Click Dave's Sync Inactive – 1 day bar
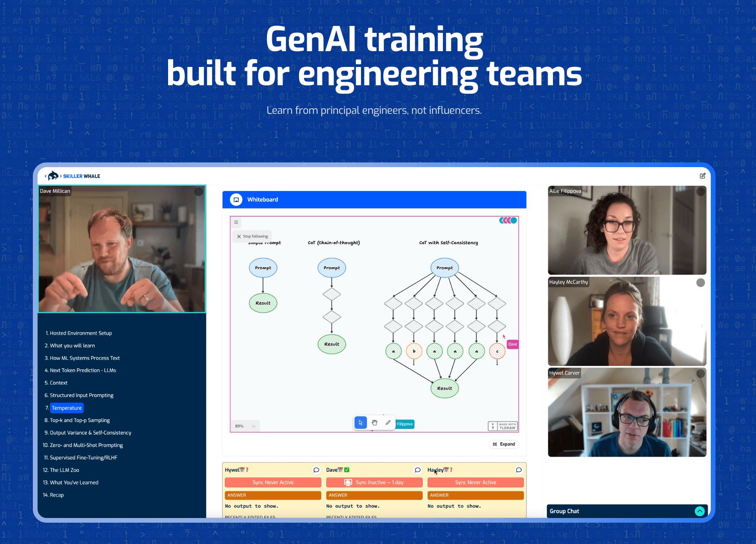The width and height of the screenshot is (756, 544). (374, 483)
